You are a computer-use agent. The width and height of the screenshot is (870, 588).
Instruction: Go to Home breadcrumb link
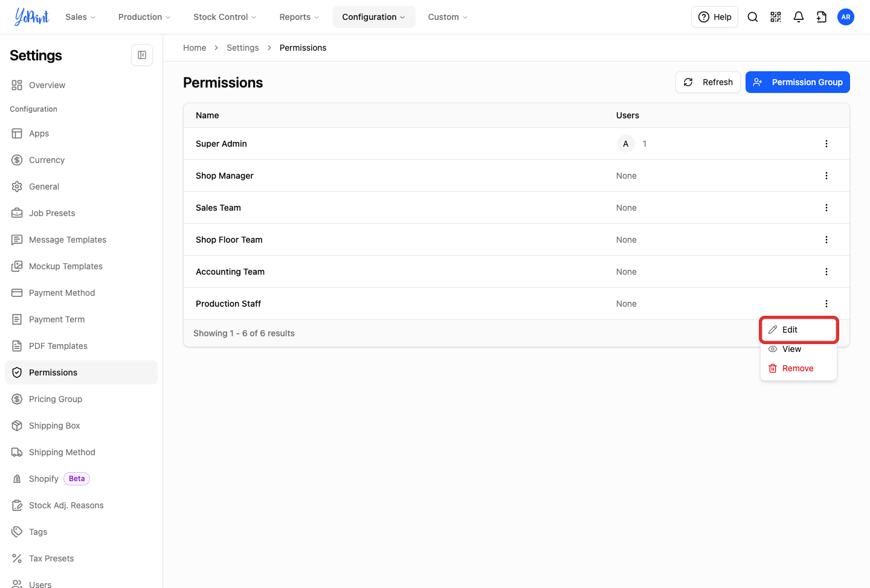click(x=195, y=48)
